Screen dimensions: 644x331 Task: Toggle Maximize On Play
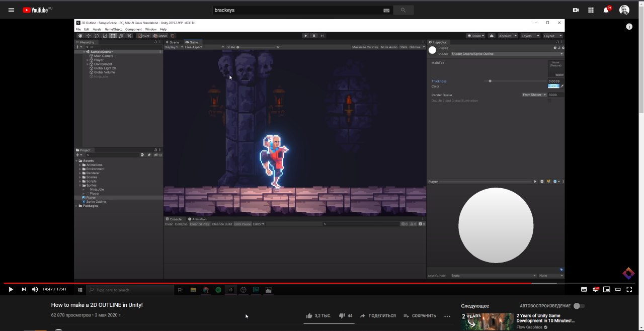(365, 47)
